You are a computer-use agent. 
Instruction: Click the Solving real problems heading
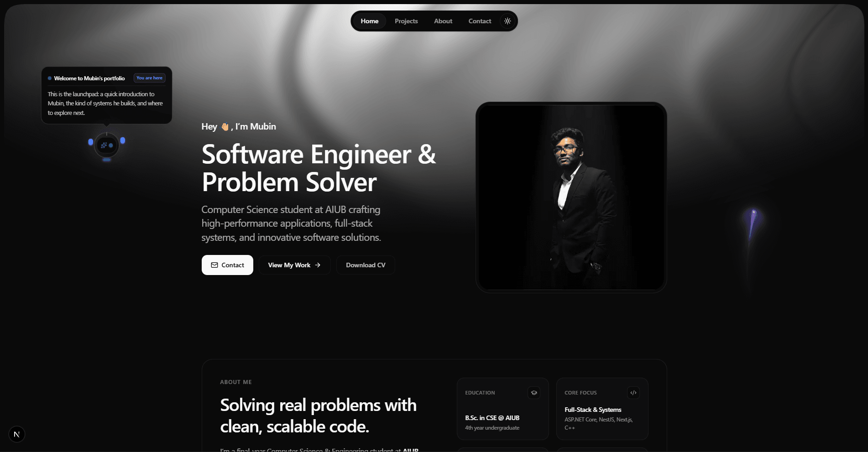click(x=318, y=416)
